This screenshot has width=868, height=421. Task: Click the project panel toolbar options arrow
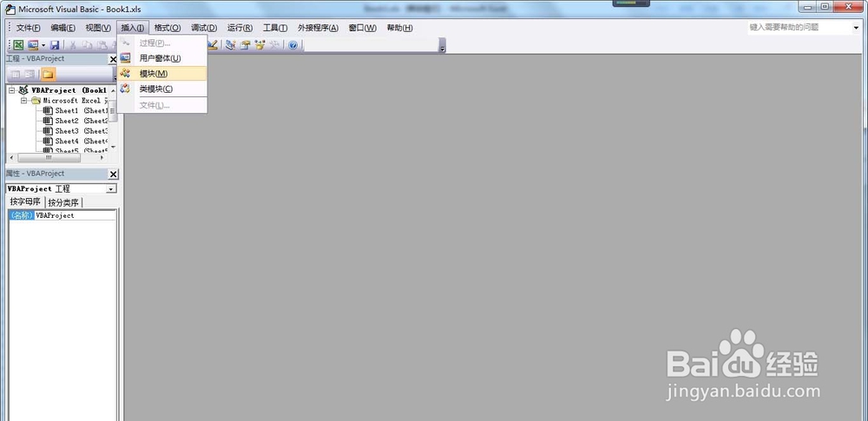(115, 77)
